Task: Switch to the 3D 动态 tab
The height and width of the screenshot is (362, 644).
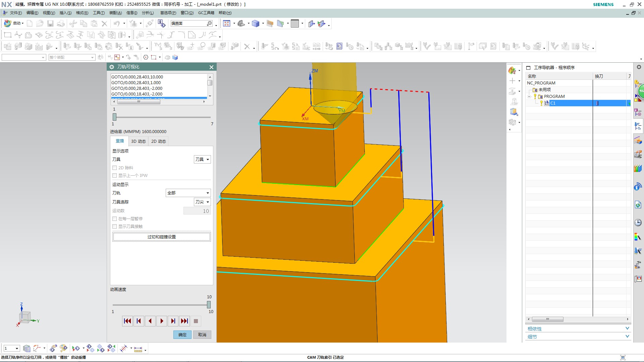Action: pos(138,141)
